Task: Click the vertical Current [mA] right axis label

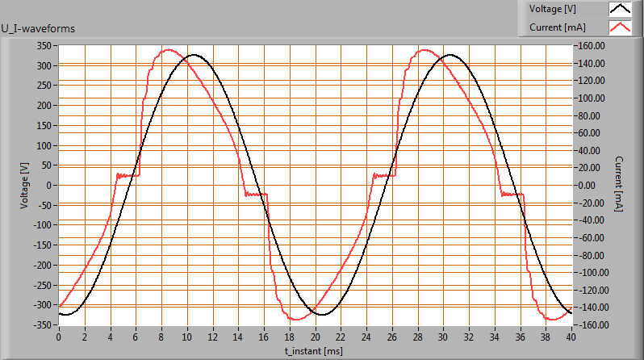Action: click(618, 184)
